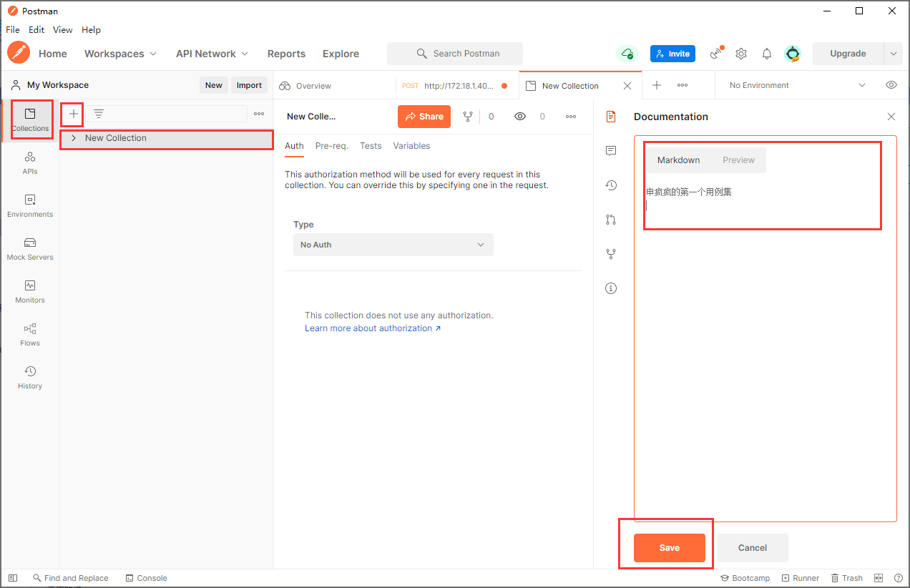The height and width of the screenshot is (588, 910).
Task: Add a new tab with plus
Action: (x=657, y=85)
